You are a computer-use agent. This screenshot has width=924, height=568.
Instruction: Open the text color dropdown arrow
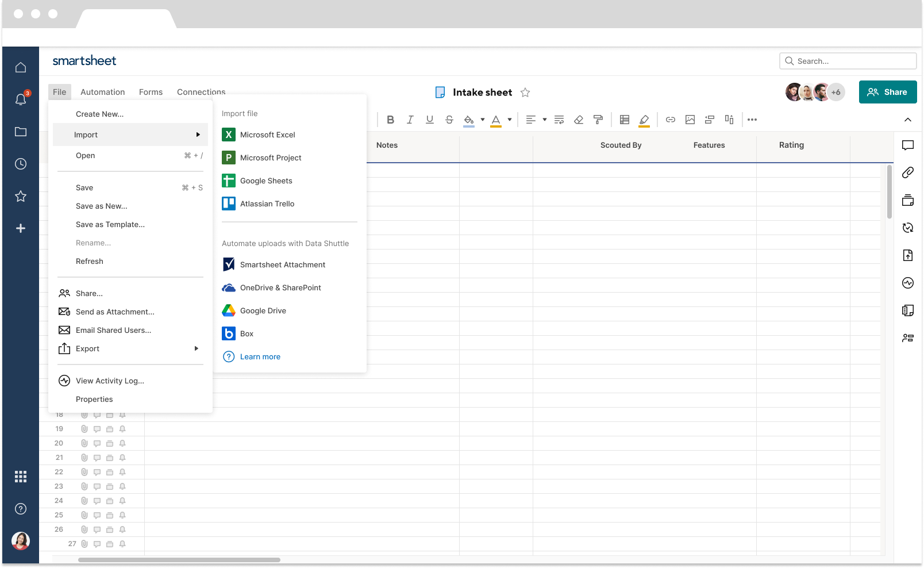510,120
